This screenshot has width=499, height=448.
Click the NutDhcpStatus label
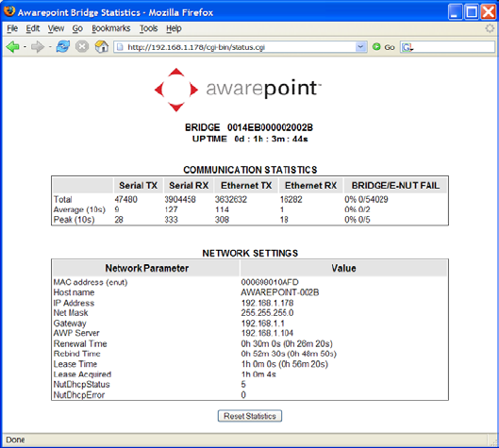pyautogui.click(x=81, y=385)
